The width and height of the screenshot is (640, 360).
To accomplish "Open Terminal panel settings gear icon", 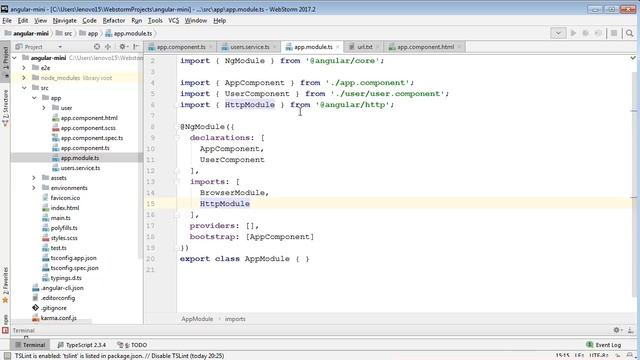I will coord(617,330).
